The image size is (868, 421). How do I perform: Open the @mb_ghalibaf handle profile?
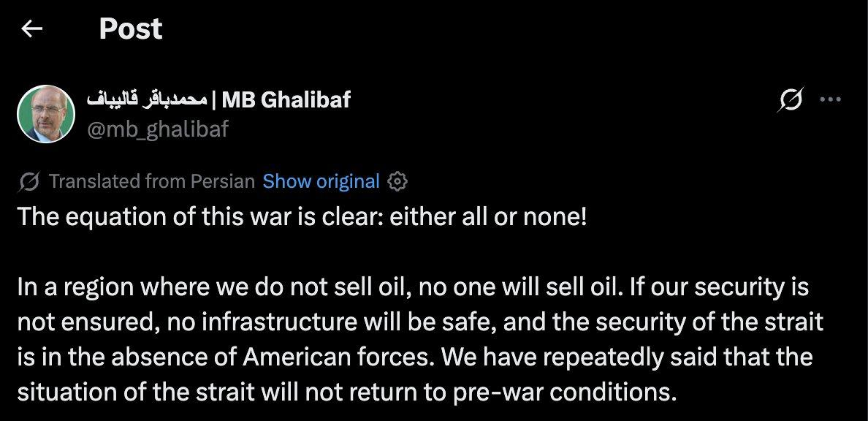(158, 129)
